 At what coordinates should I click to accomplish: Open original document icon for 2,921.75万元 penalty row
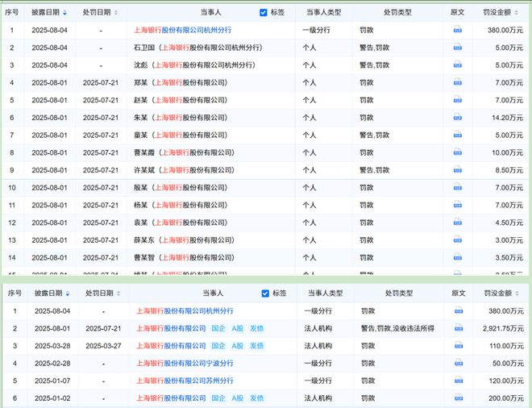[458, 328]
